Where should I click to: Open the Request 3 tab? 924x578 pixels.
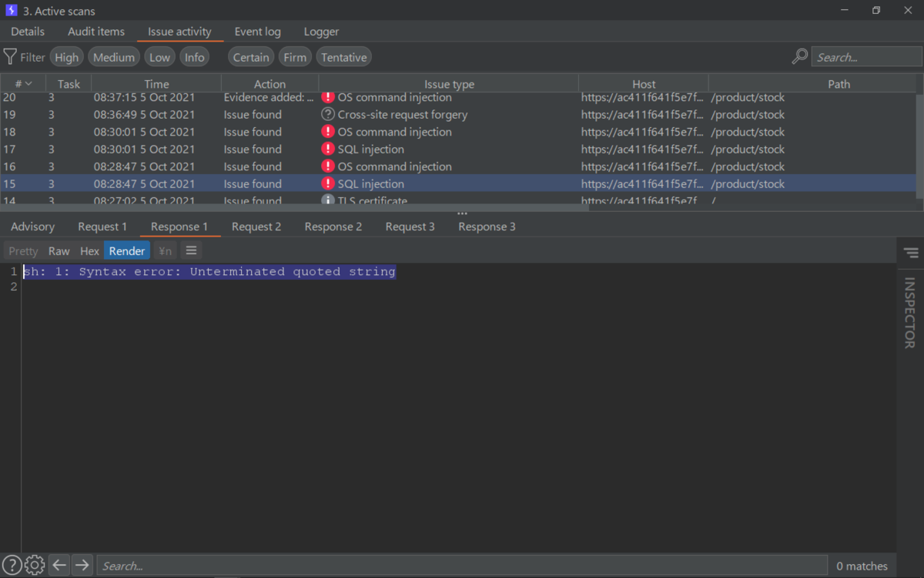pos(410,227)
